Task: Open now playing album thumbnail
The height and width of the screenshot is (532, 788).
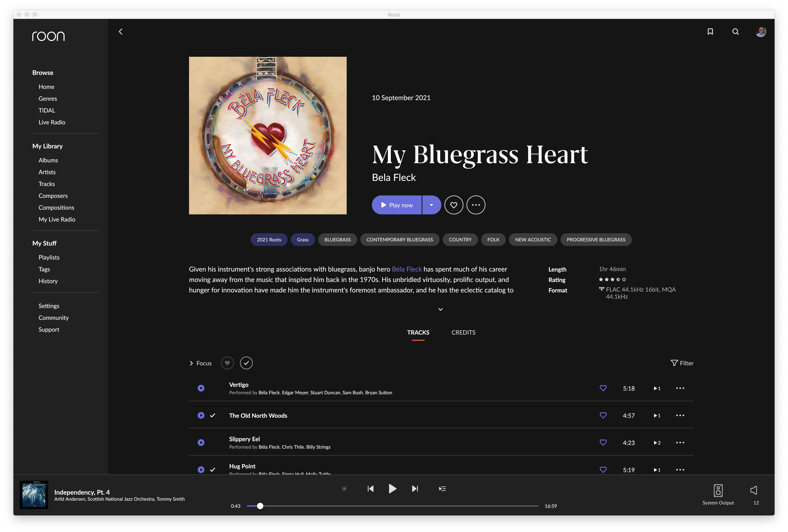Action: pos(34,494)
